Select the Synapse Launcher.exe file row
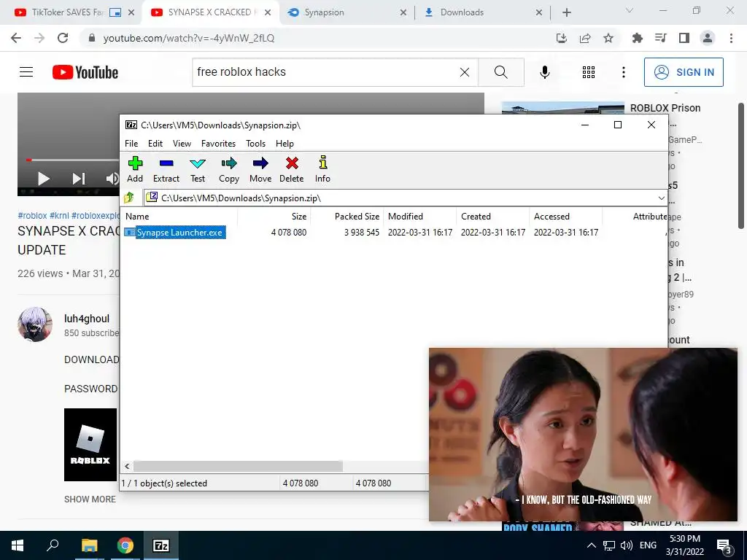The height and width of the screenshot is (560, 747). (x=393, y=233)
